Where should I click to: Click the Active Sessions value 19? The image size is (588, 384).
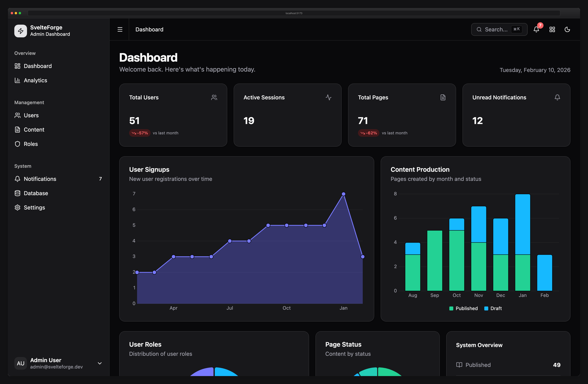(249, 121)
